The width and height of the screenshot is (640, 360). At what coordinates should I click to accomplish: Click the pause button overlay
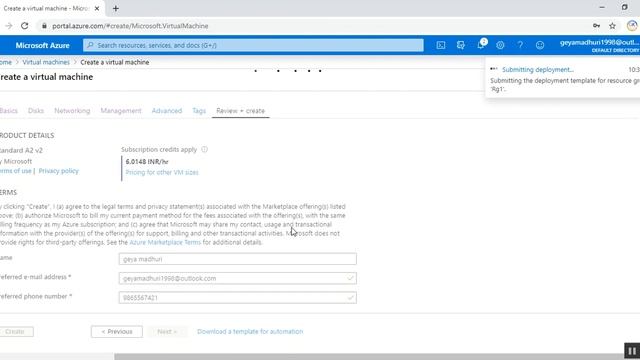632,351
